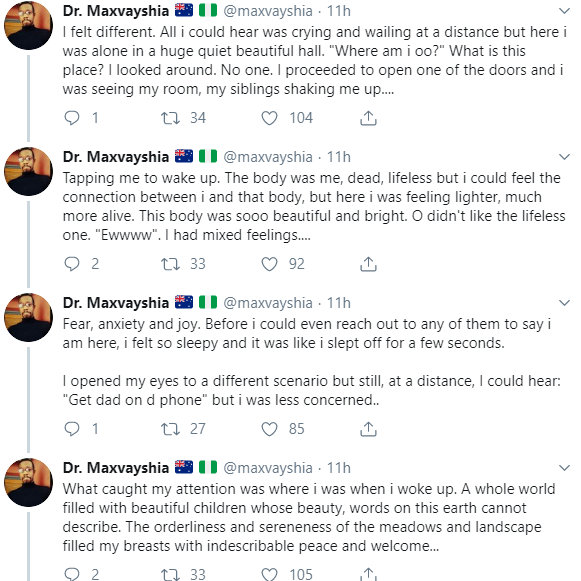Reply to the "What caught my attention" tweet
581x581 pixels.
(72, 574)
